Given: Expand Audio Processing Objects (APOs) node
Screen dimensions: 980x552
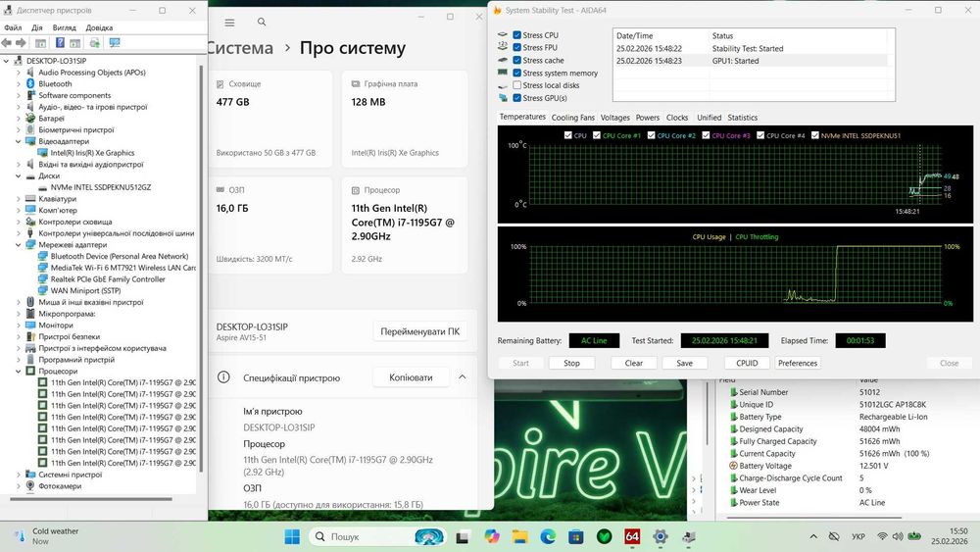Looking at the screenshot, I should pyautogui.click(x=18, y=73).
